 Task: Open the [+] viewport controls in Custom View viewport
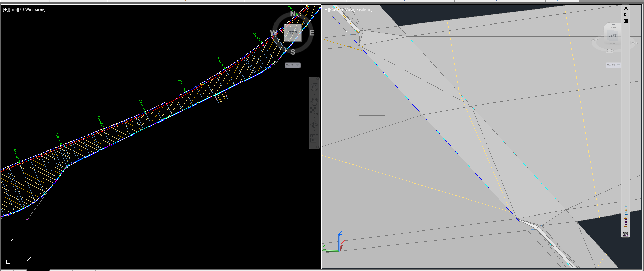pos(326,10)
